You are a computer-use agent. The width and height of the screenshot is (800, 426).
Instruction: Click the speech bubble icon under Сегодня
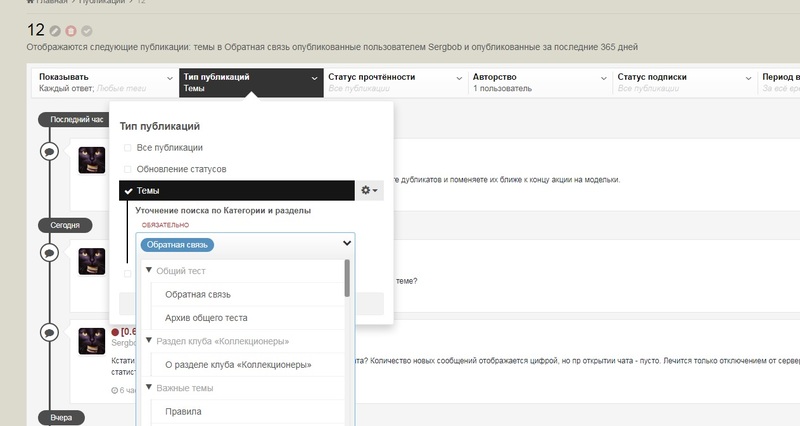49,253
